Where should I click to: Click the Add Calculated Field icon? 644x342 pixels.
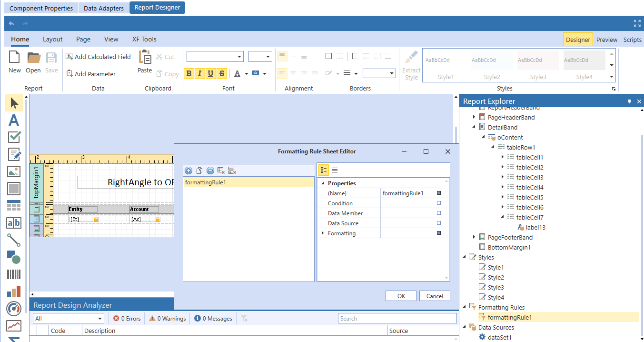(x=69, y=57)
